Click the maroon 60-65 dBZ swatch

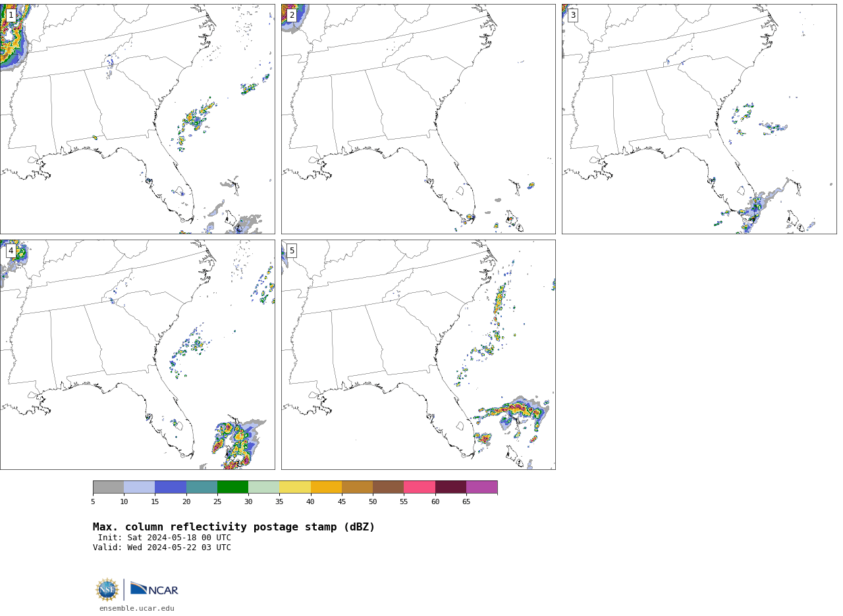coord(450,487)
